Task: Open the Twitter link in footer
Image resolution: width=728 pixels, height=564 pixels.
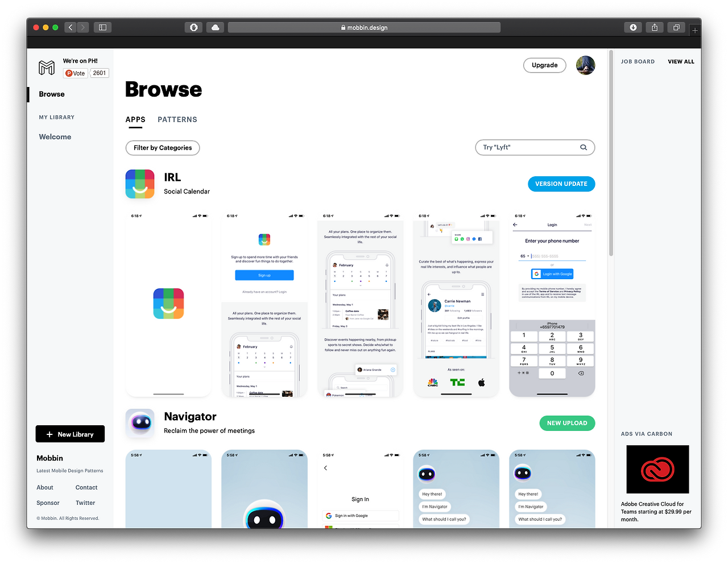Action: click(x=85, y=503)
